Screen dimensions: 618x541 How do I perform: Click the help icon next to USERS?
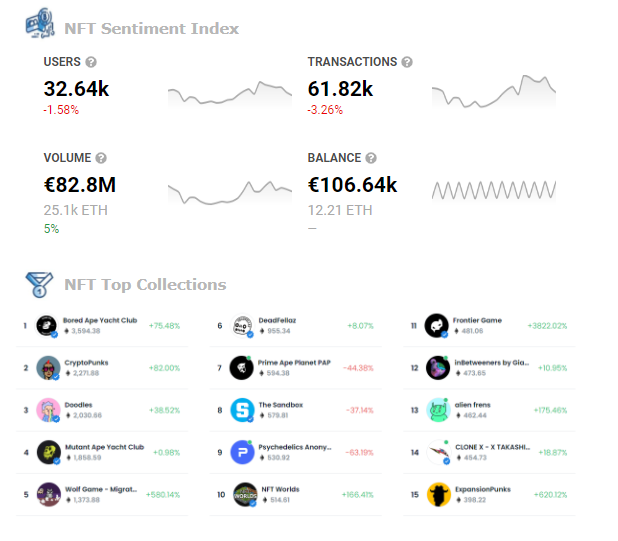point(91,62)
